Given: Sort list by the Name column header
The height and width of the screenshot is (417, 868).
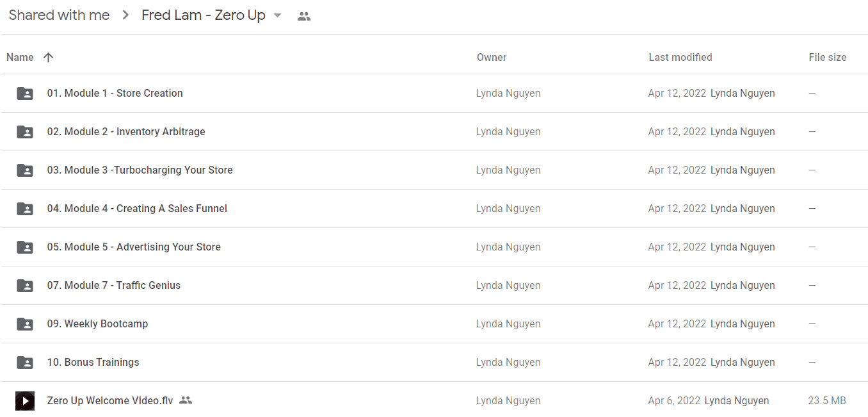Looking at the screenshot, I should click(x=20, y=57).
